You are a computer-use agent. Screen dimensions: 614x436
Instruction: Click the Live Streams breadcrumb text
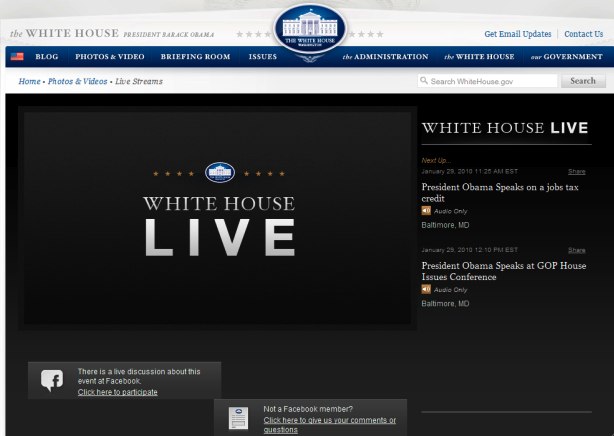coord(139,81)
